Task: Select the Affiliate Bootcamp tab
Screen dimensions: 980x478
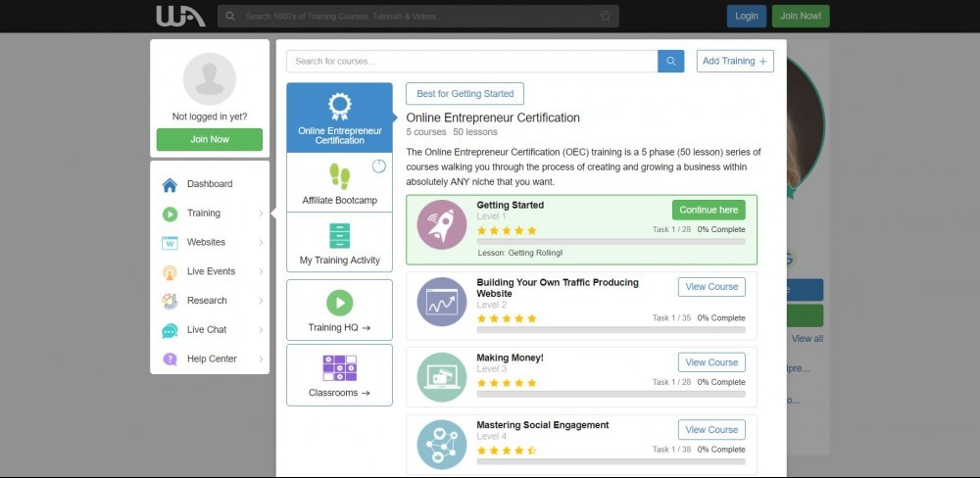Action: coord(339,182)
